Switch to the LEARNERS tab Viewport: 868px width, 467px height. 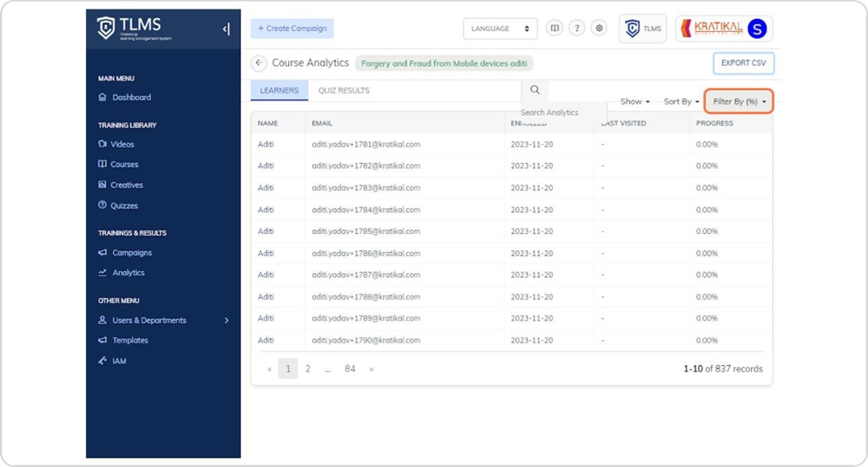[279, 91]
